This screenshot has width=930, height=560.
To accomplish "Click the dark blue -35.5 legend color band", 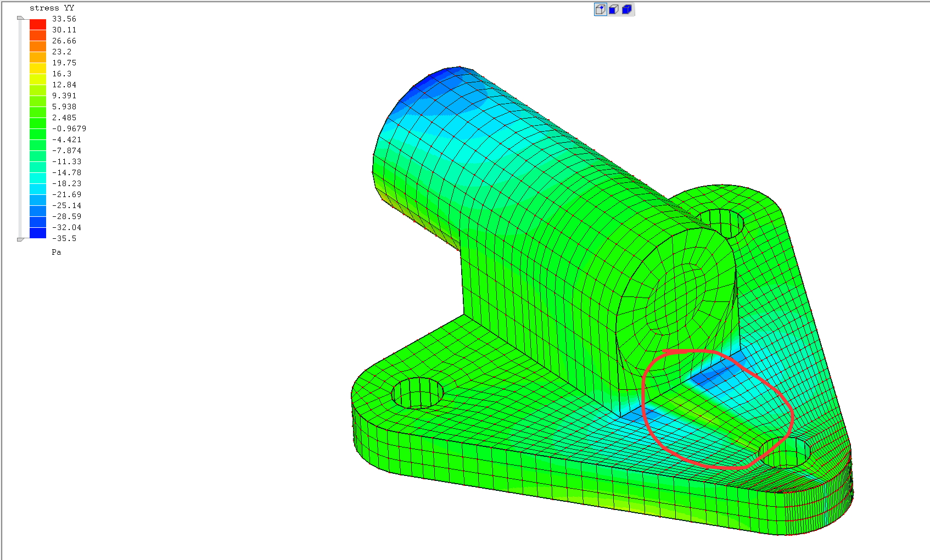I will (38, 233).
